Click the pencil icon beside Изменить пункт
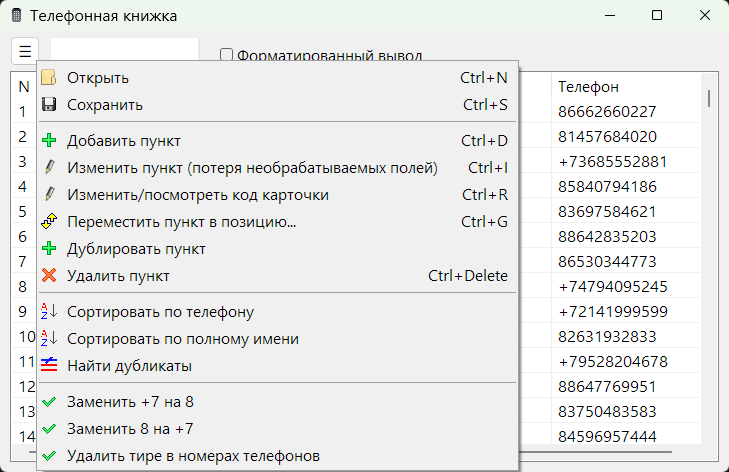This screenshot has height=472, width=729. [49, 168]
